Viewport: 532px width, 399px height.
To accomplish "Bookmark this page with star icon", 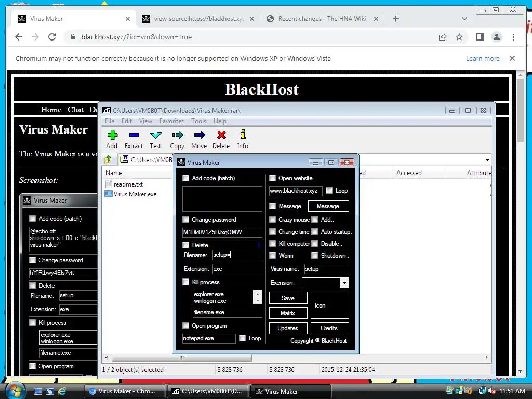I will 459,37.
